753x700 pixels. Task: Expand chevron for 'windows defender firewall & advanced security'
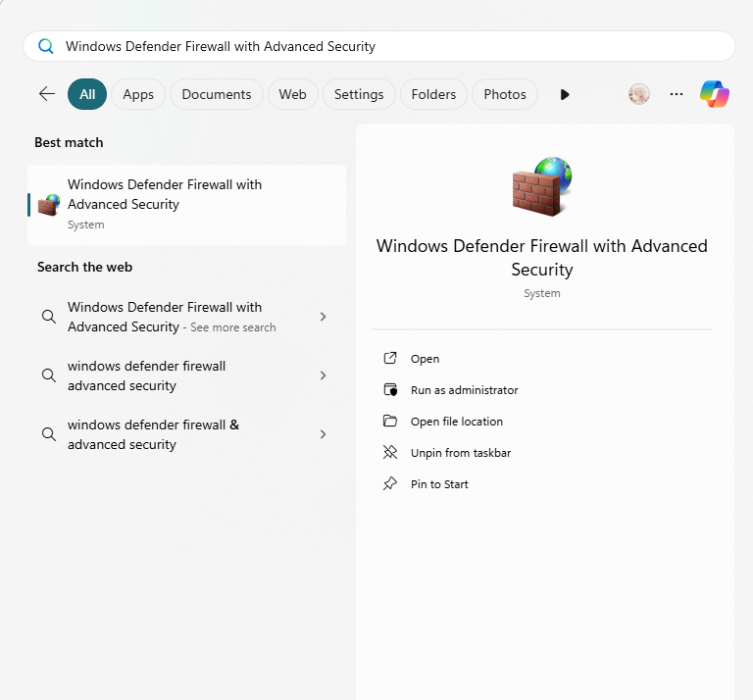point(324,434)
